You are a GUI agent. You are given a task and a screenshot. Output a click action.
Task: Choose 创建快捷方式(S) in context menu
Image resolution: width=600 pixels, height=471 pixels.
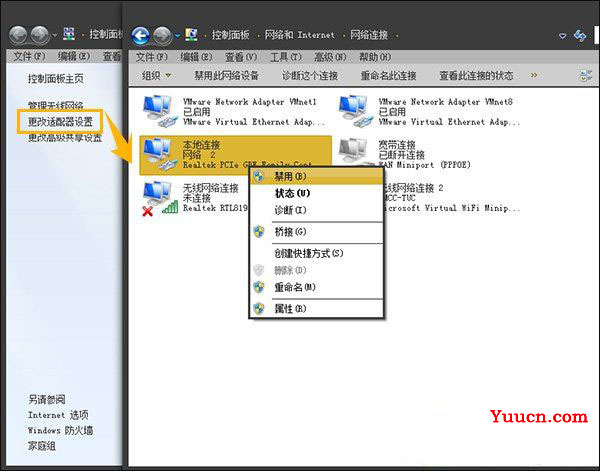point(316,253)
